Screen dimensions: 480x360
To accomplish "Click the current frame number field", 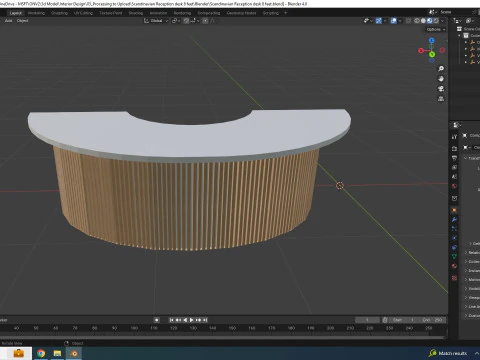I will tap(367, 320).
